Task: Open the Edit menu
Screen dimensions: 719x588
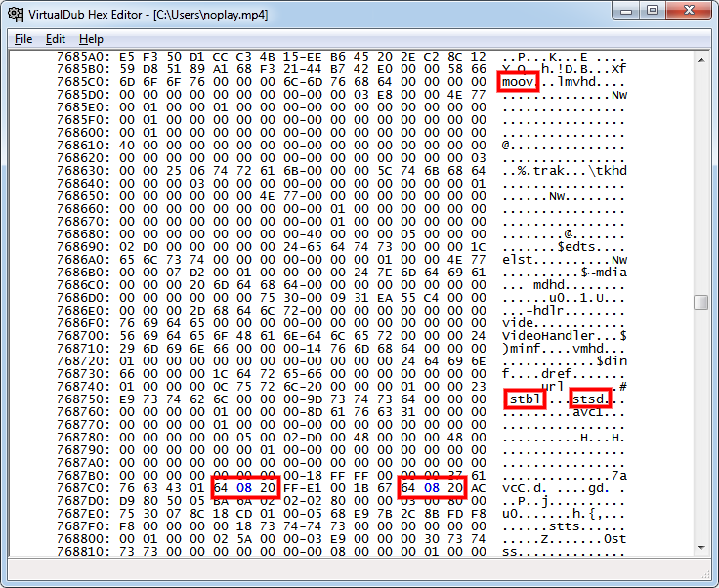Action: [56, 39]
